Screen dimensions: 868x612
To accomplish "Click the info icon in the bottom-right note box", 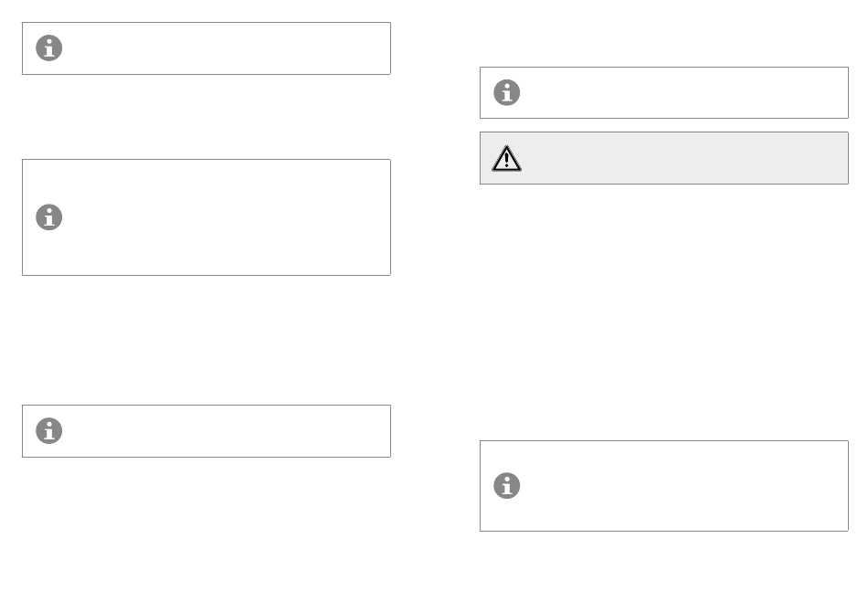I will [x=506, y=486].
